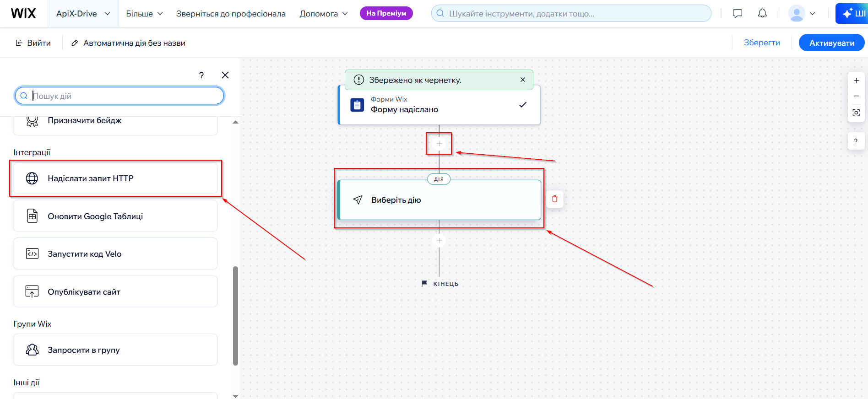Focus the top search field for tools
868x399 pixels.
pos(571,13)
